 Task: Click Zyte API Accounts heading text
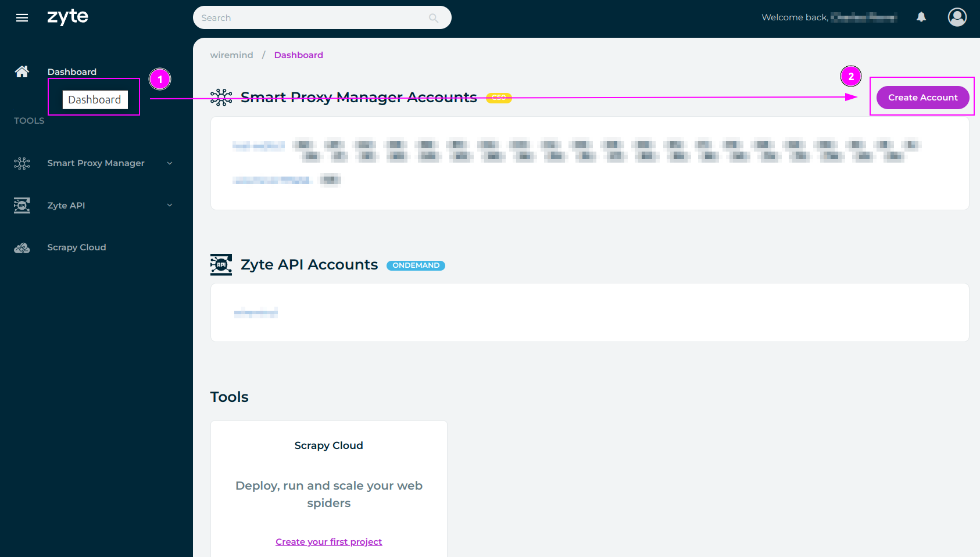pos(309,265)
